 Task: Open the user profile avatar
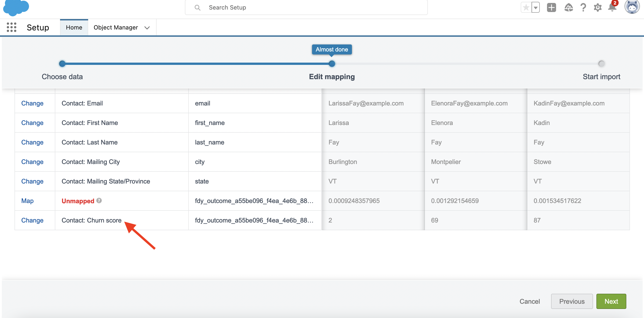tap(632, 7)
